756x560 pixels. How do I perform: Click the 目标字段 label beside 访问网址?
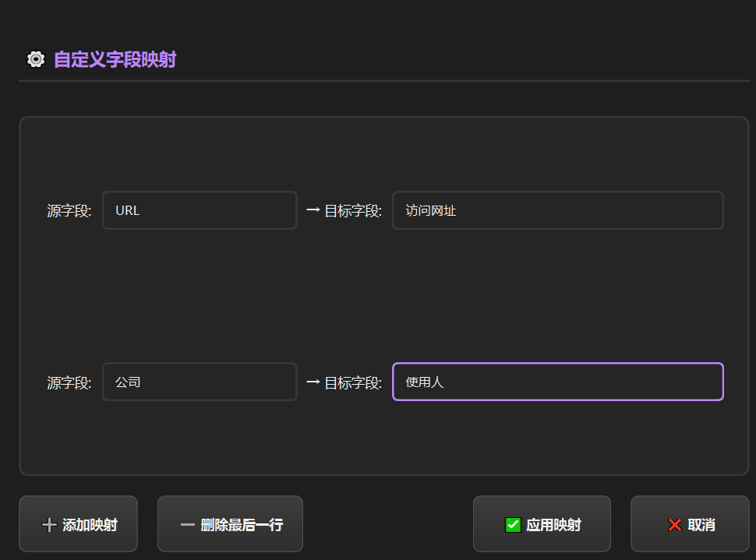tap(353, 211)
